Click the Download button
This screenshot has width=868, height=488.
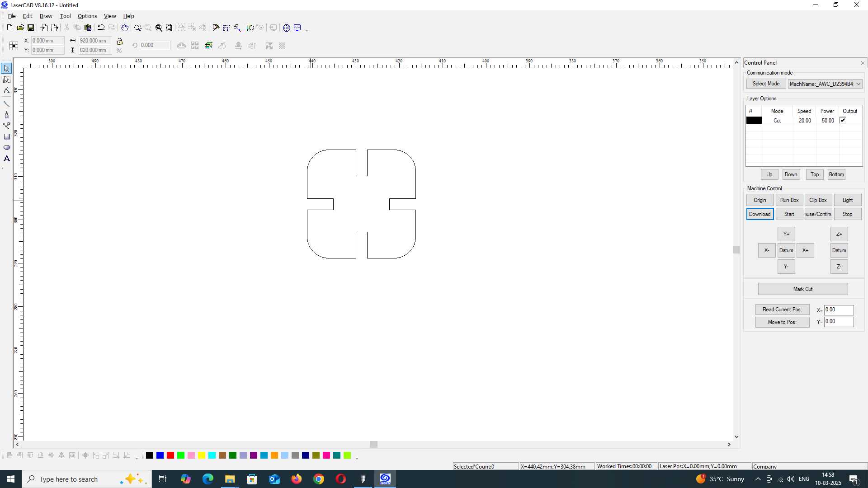[759, 214]
